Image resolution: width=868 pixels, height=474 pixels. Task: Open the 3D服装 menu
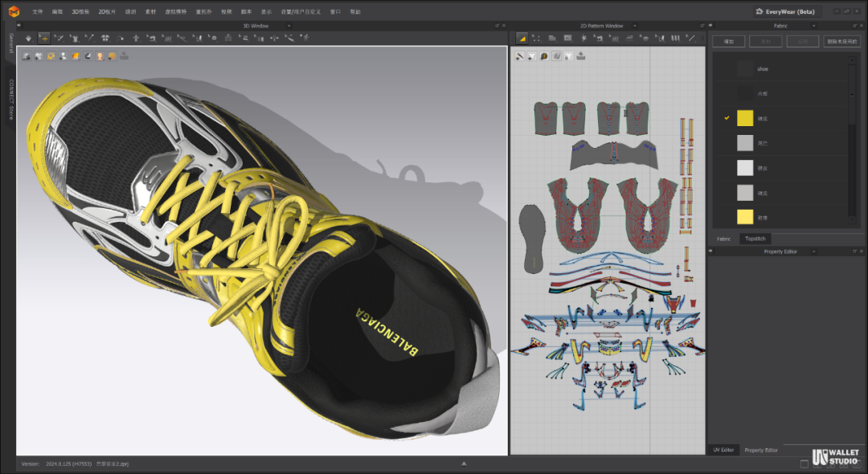point(80,11)
